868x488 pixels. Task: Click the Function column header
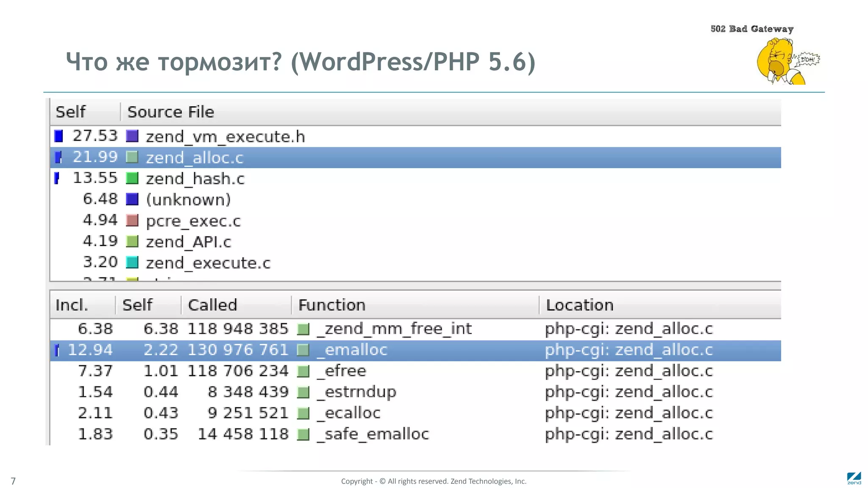pyautogui.click(x=415, y=305)
